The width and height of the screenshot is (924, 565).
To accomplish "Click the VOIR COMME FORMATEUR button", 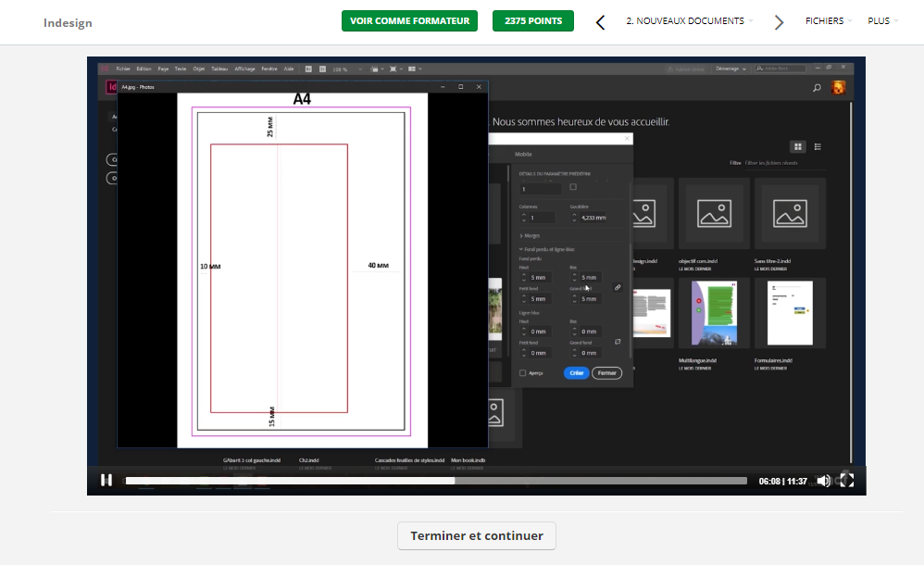I will click(409, 20).
